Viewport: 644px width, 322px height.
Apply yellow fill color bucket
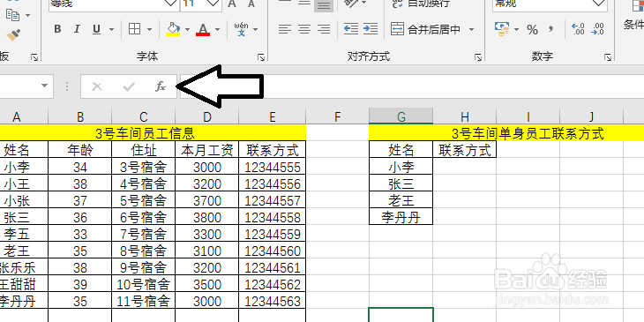coord(173,29)
